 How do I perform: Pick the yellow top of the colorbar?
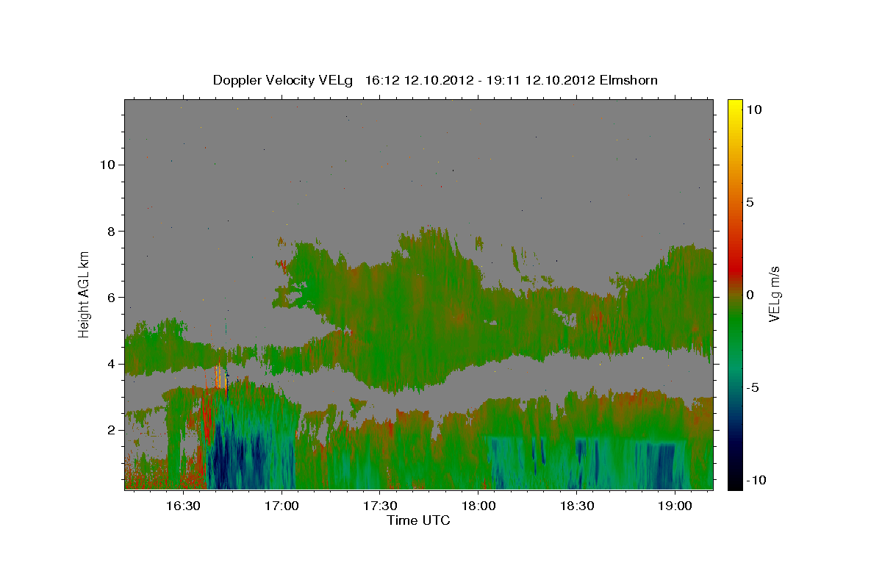tap(735, 105)
